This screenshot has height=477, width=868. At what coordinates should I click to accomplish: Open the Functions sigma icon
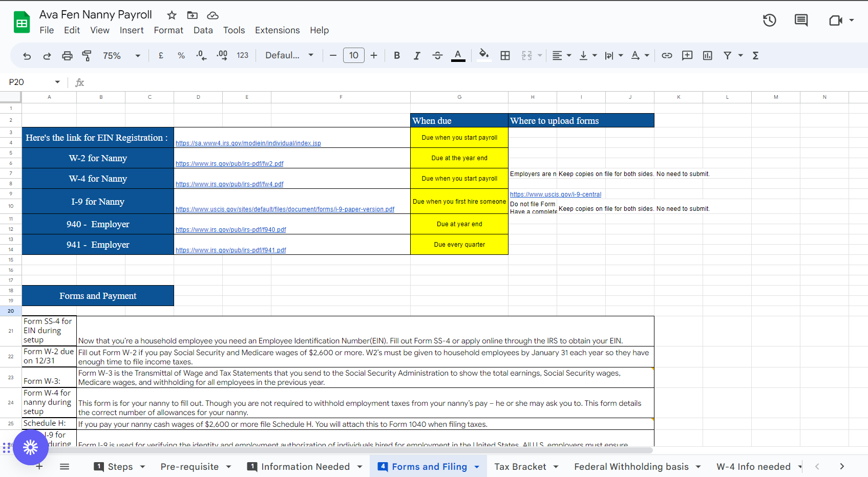(755, 56)
